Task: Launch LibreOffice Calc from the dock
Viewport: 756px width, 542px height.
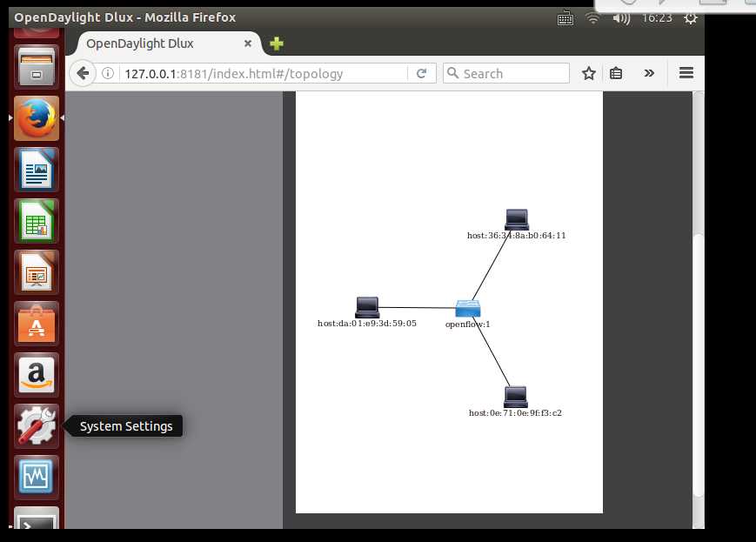Action: tap(37, 221)
